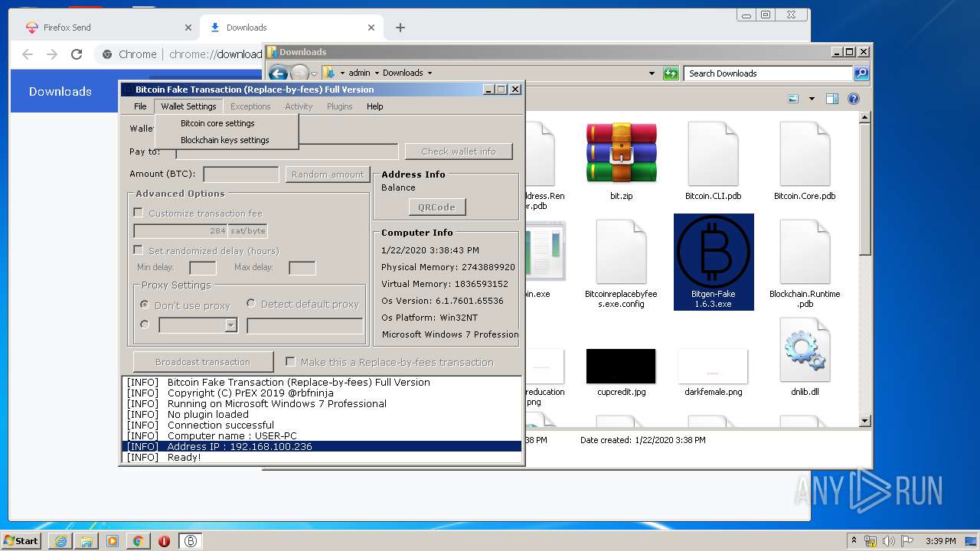Select the Bitcoin.Core.pdb file icon
Screen dimensions: 980x551
coord(805,153)
